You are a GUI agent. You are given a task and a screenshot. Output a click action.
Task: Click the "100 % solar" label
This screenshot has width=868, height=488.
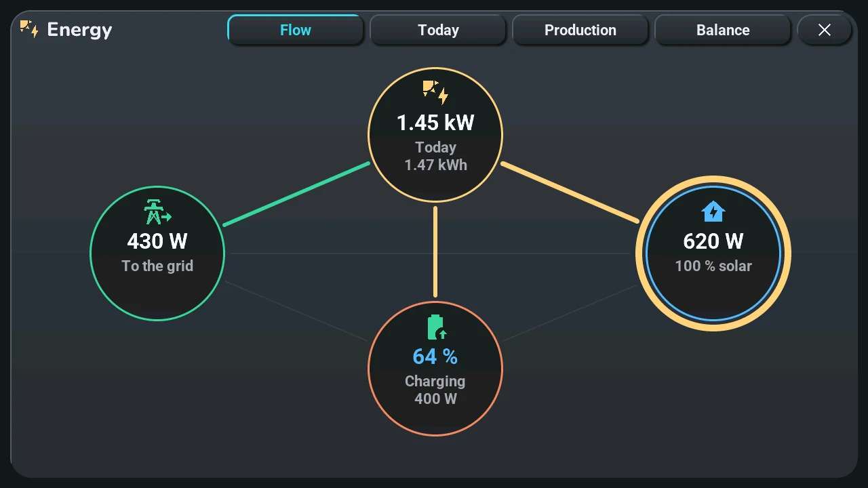click(713, 266)
